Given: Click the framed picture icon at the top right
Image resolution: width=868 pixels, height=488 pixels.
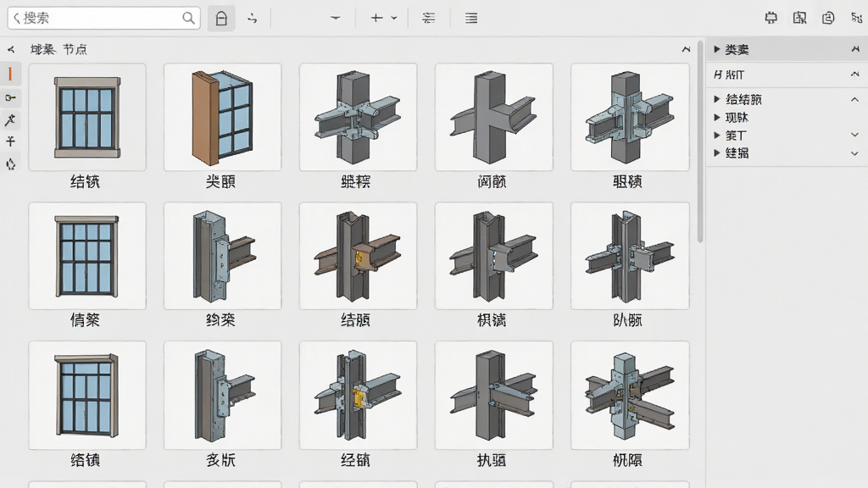Looking at the screenshot, I should pos(799,19).
